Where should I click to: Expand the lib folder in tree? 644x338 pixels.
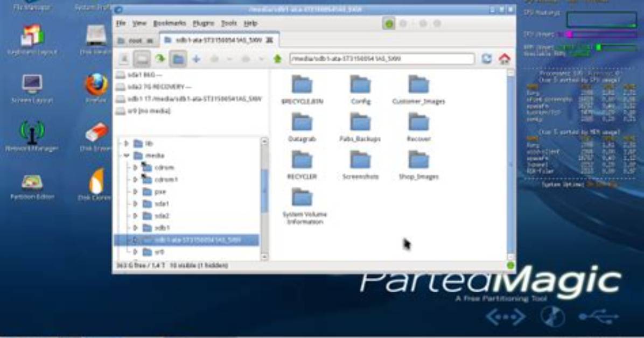pos(127,143)
